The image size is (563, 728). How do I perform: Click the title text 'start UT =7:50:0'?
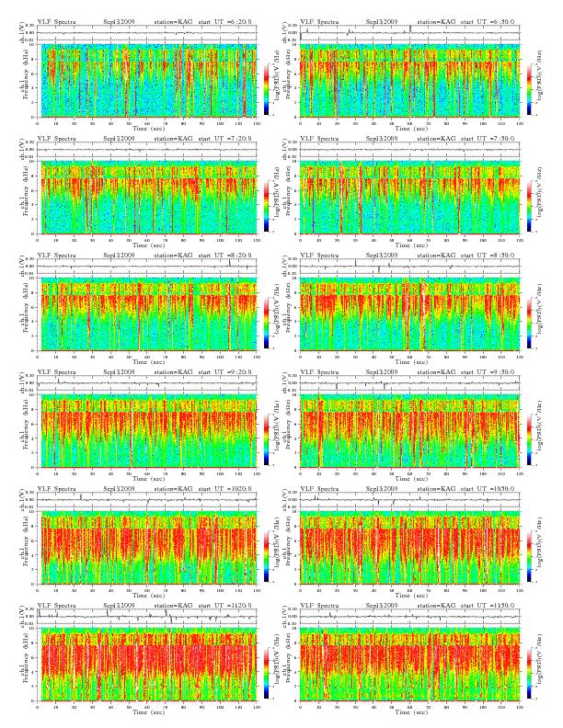pyautogui.click(x=488, y=139)
